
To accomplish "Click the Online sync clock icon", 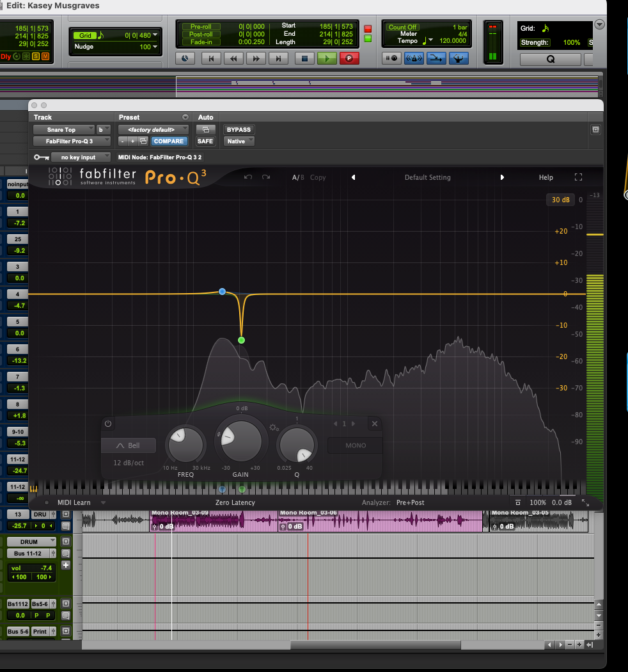I will tap(185, 58).
